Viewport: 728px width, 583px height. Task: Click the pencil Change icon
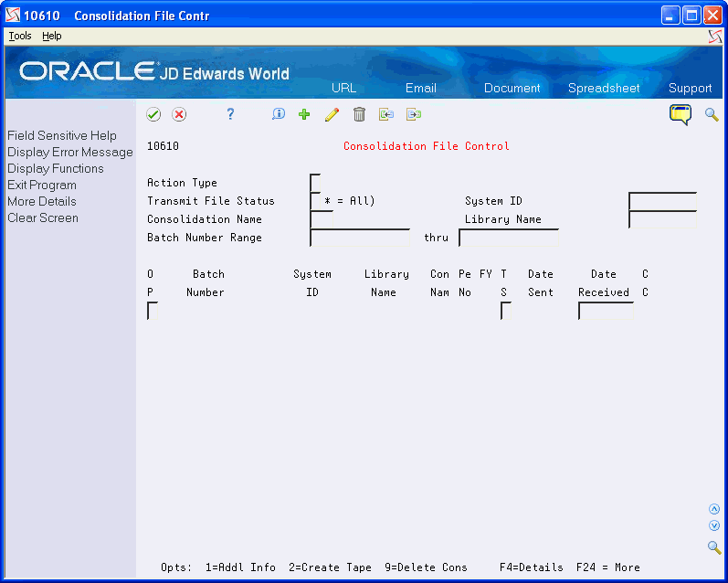coord(332,114)
